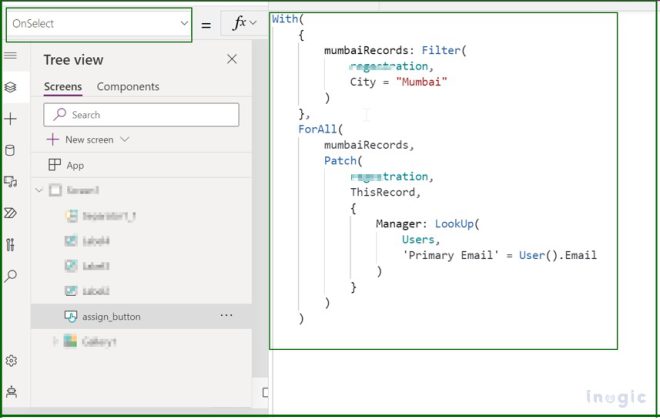
Task: Open the Settings gear icon
Action: (11, 361)
